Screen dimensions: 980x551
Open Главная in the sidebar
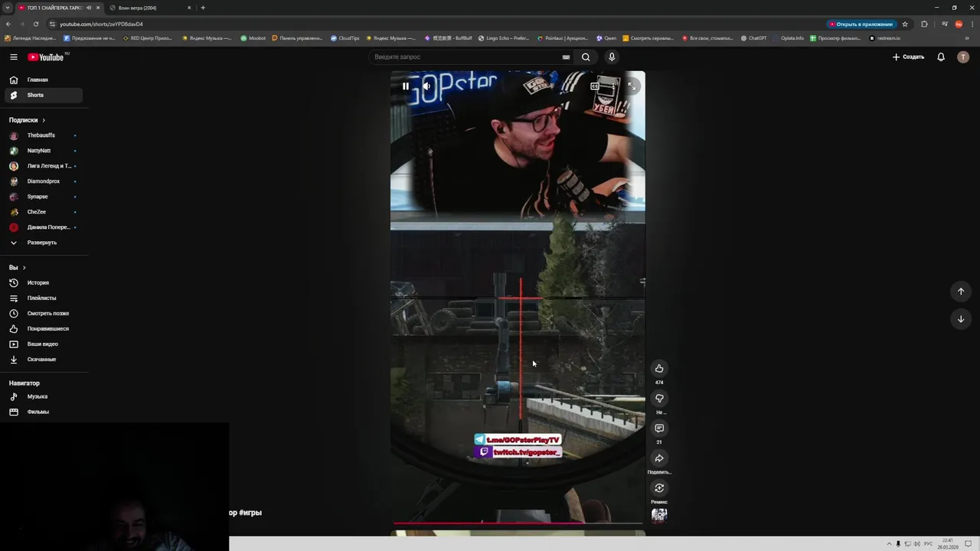click(43, 80)
